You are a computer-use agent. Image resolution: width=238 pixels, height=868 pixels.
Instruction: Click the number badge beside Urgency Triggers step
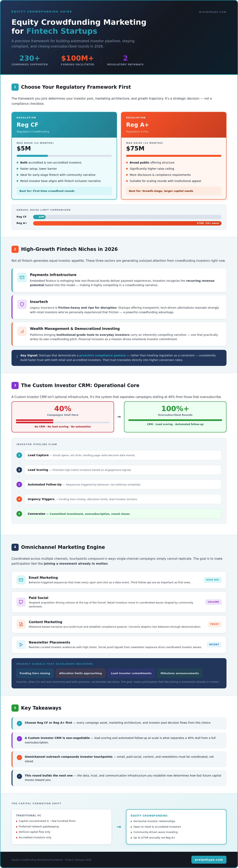[x=19, y=499]
